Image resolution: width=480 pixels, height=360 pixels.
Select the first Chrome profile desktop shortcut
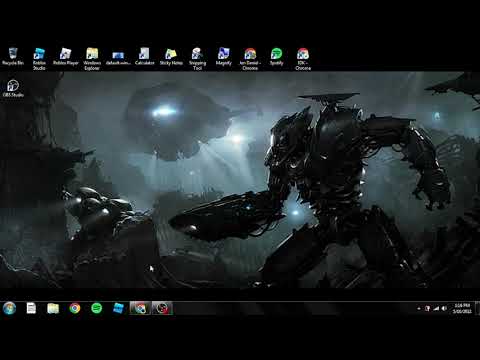[x=250, y=59]
